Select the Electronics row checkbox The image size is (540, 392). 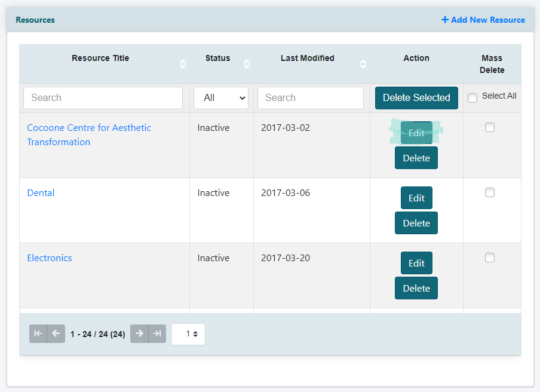[x=490, y=258]
